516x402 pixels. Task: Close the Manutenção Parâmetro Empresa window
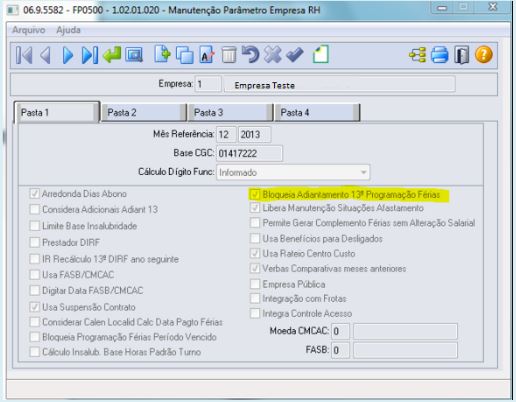pyautogui.click(x=493, y=7)
